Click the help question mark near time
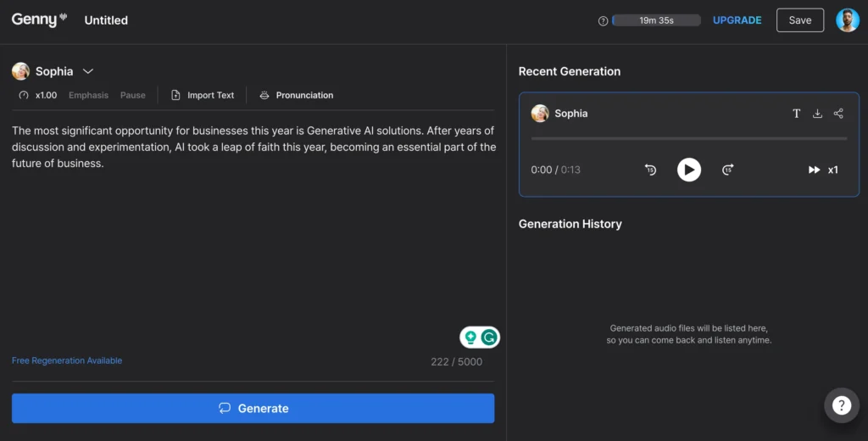The height and width of the screenshot is (441, 868). [603, 21]
